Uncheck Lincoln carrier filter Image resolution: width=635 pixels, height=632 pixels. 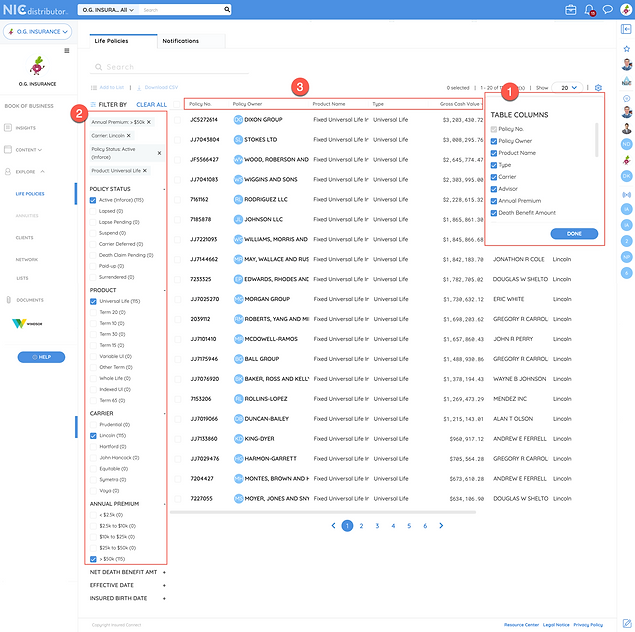click(93, 436)
